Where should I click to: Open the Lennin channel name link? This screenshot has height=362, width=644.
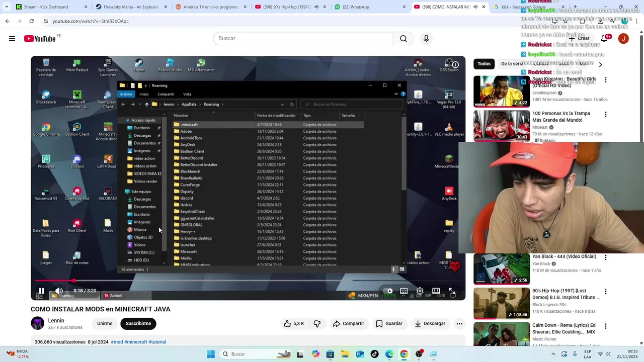click(x=56, y=321)
